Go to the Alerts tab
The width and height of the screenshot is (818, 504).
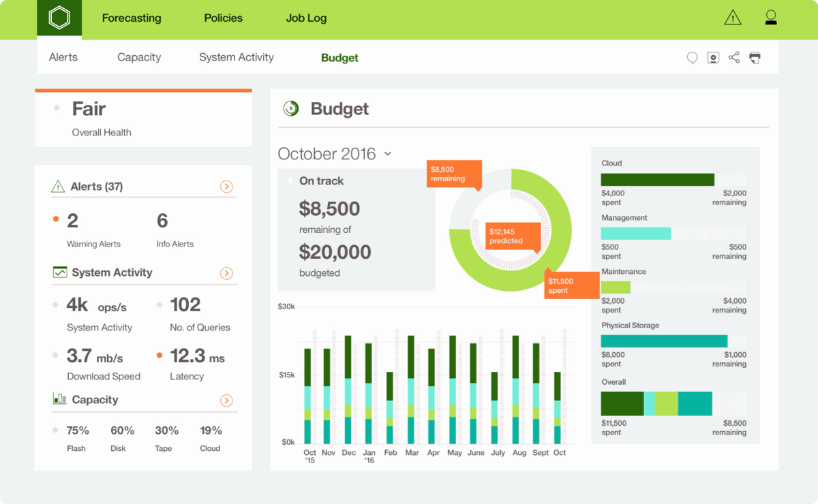click(x=63, y=57)
